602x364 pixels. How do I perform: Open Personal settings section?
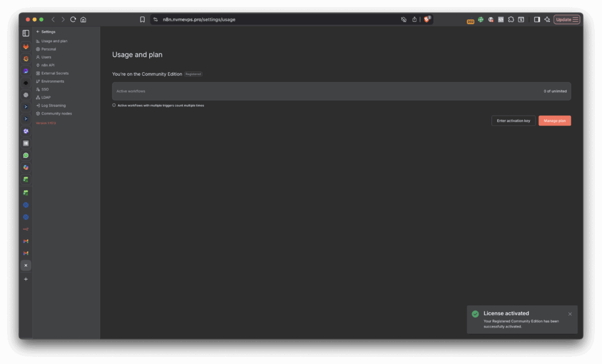pos(48,49)
